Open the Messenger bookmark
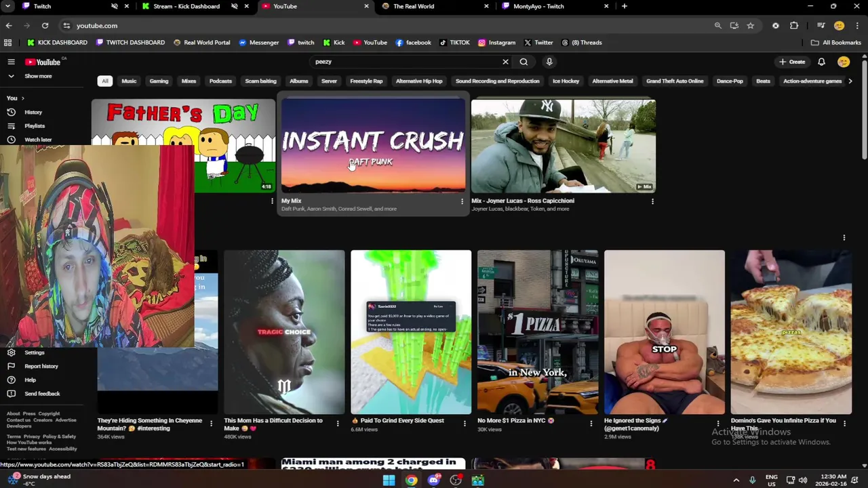Screen dimensions: 868x488 coord(259,43)
